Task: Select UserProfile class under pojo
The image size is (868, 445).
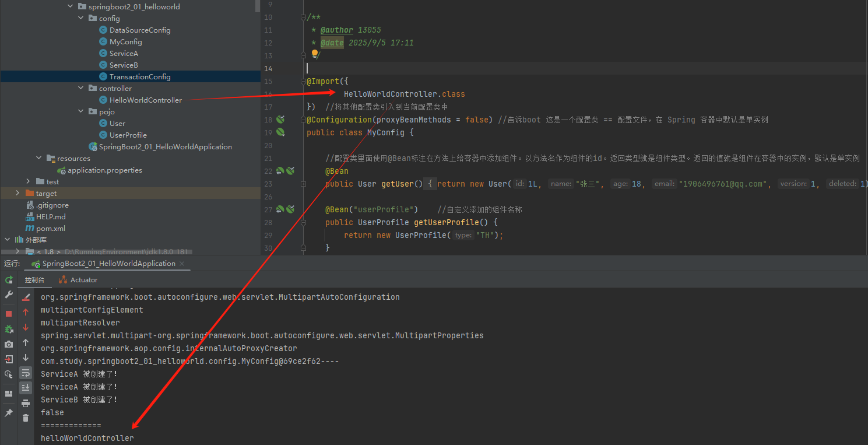Action: pos(128,135)
